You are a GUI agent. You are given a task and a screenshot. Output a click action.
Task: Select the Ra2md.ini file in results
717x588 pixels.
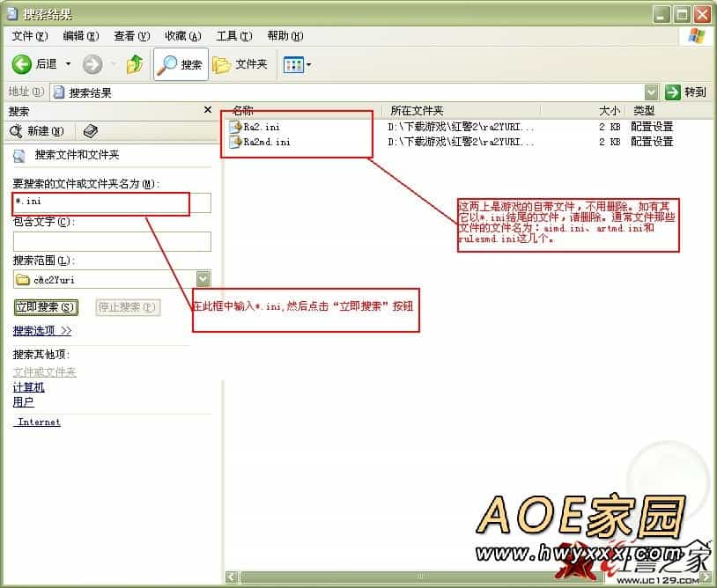(266, 142)
